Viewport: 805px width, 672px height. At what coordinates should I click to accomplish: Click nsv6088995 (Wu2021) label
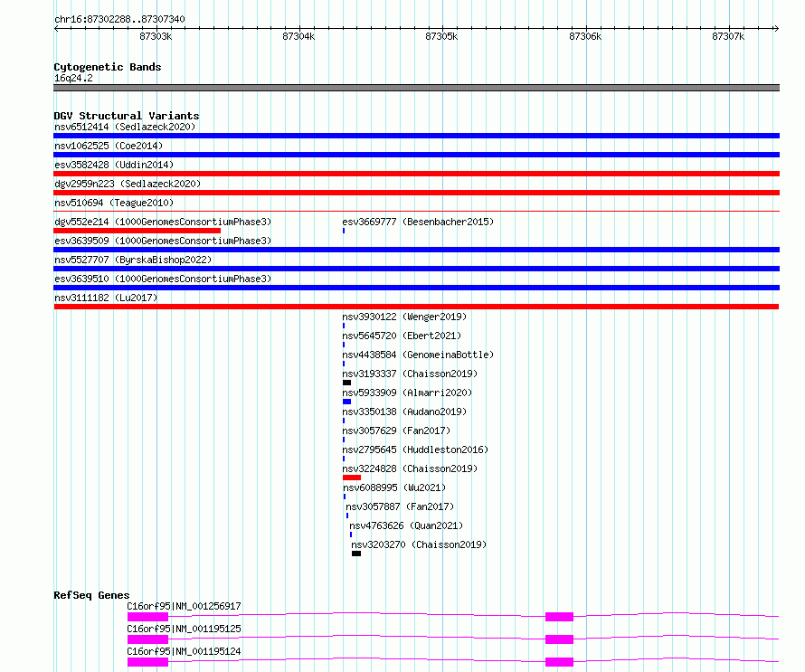394,487
